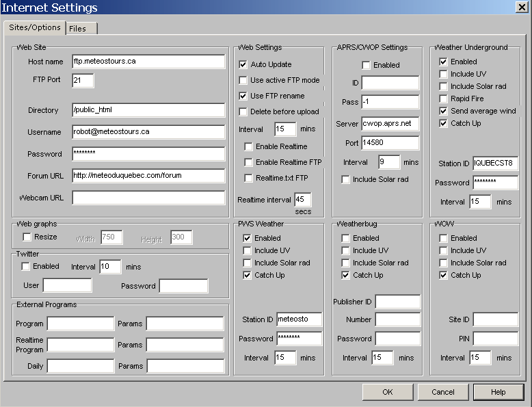Enable Use active FTP mode

(243, 80)
